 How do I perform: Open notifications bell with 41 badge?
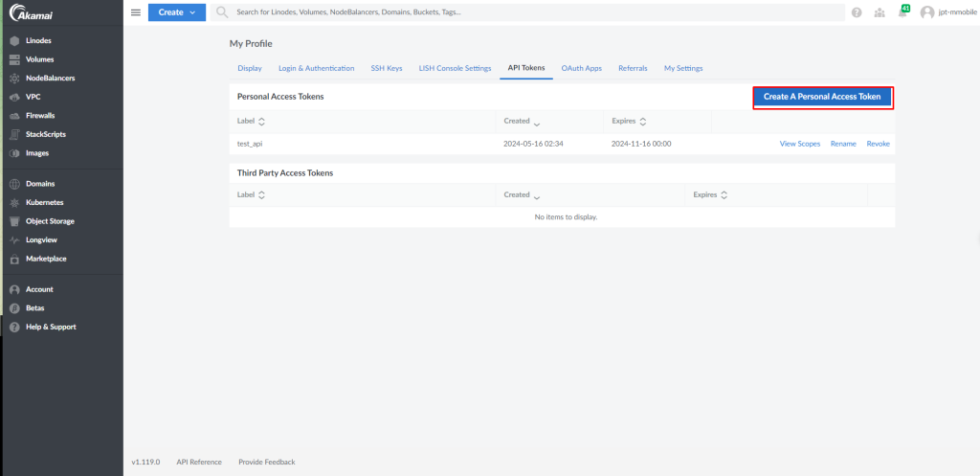click(902, 11)
